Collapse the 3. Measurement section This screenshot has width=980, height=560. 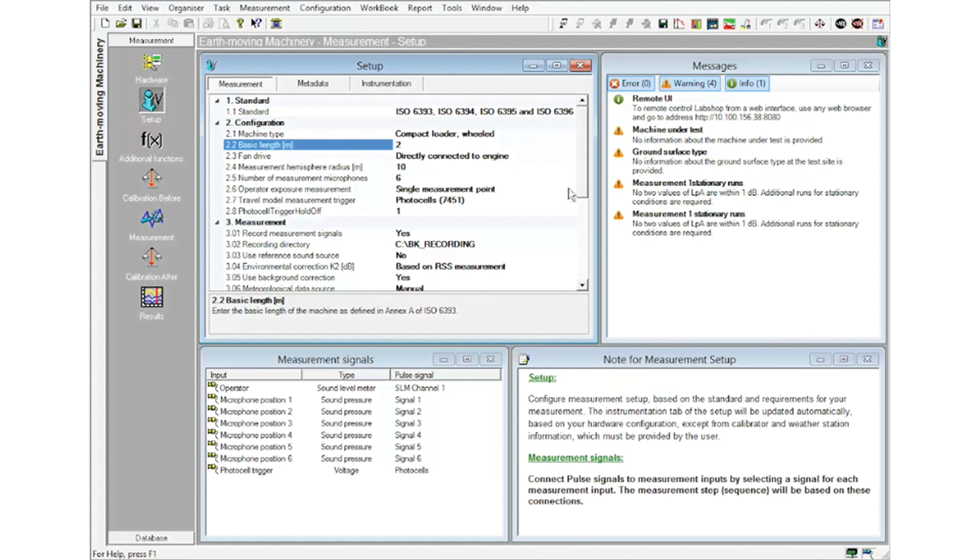tap(218, 223)
